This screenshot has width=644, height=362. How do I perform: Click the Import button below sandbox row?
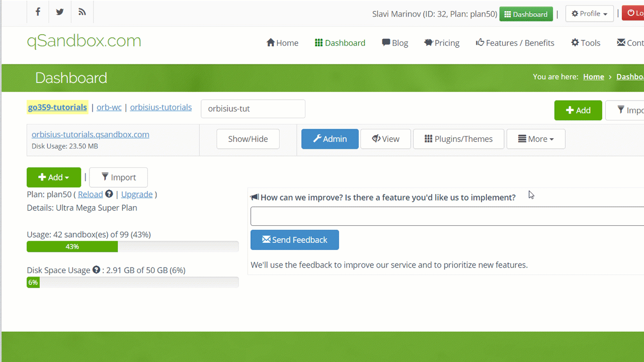pos(118,177)
